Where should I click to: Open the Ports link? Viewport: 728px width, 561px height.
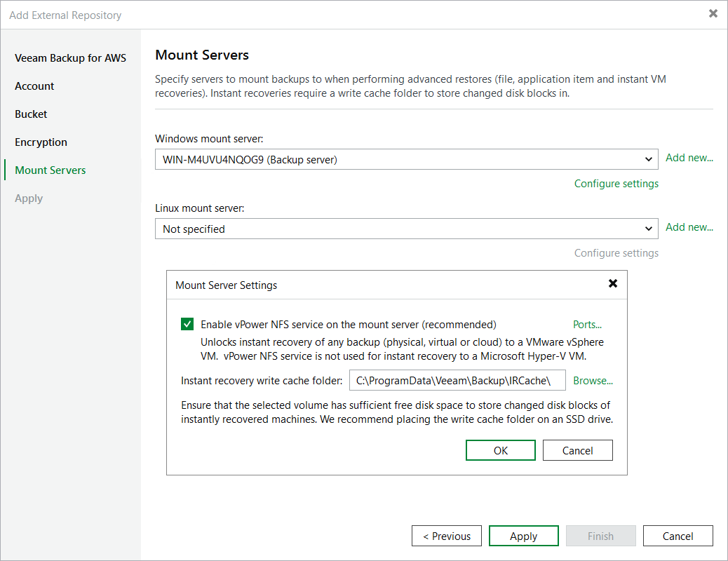point(587,325)
